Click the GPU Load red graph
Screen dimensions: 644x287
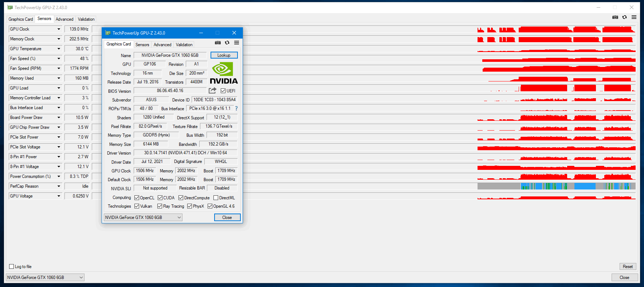[x=557, y=88]
